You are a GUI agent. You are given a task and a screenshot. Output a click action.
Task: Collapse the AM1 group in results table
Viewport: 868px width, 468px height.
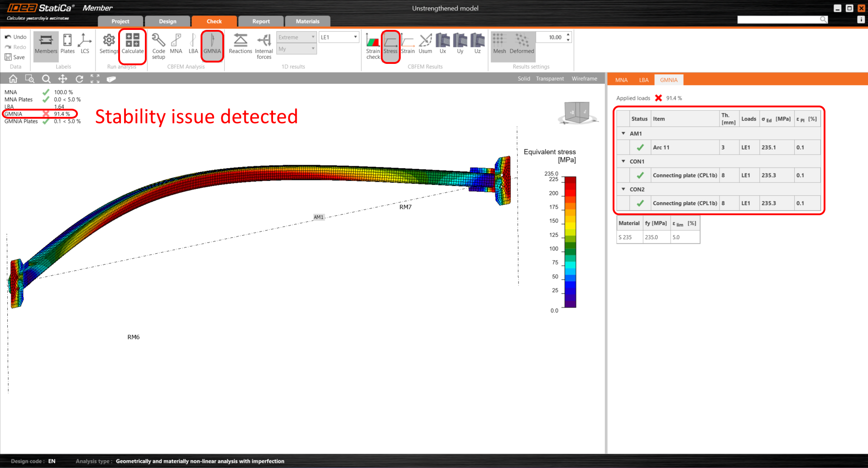click(623, 134)
